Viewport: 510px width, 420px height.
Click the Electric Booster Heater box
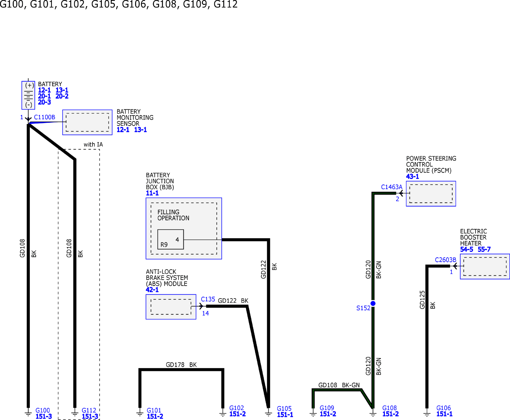(x=485, y=266)
